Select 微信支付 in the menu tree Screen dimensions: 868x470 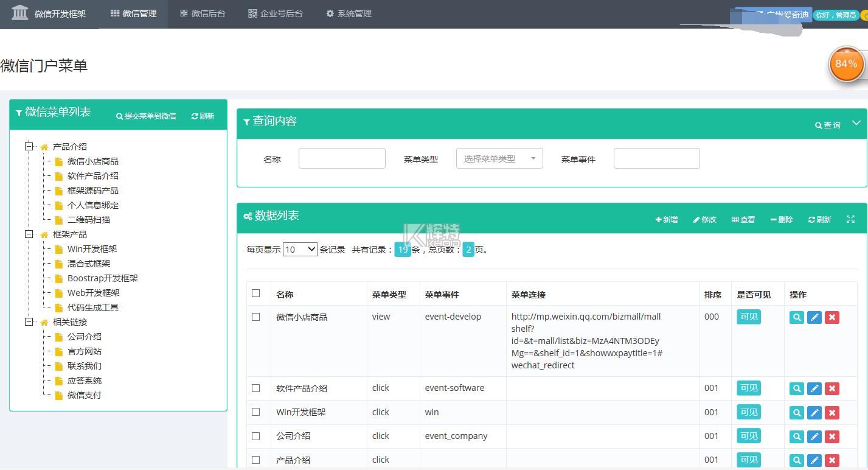84,395
